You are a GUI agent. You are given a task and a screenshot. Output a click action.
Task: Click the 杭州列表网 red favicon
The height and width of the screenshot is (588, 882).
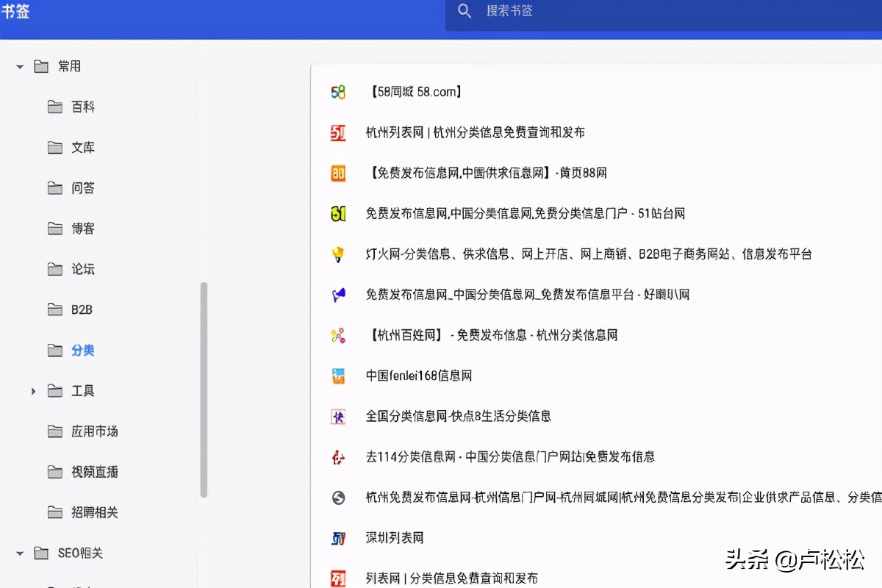(338, 132)
